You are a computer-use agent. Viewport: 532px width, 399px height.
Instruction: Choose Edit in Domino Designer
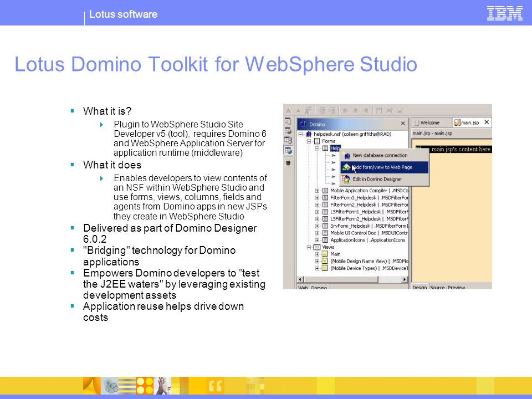point(385,179)
